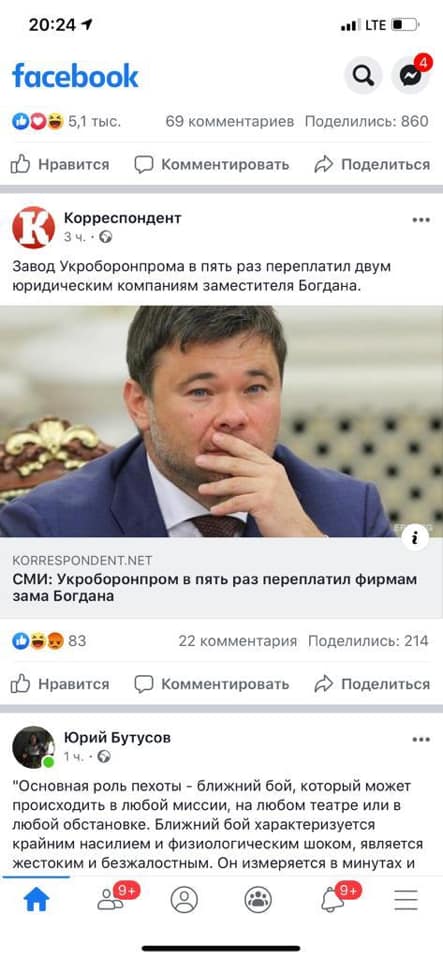
Task: Open Home feed tab
Action: pos(37,899)
